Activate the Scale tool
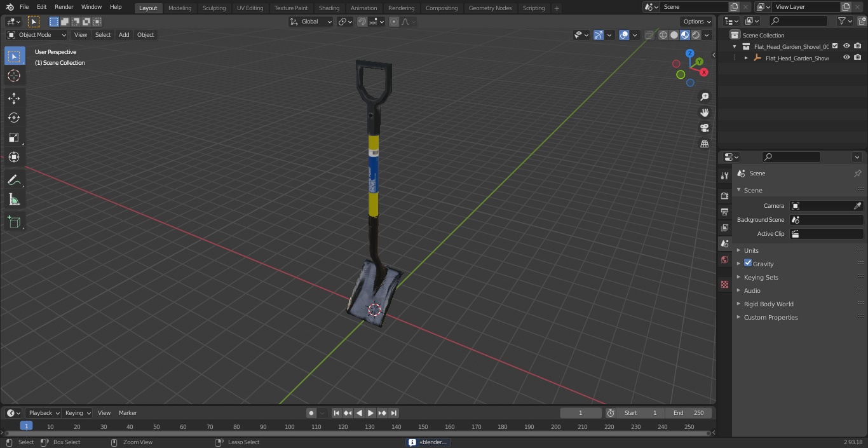 (14, 137)
